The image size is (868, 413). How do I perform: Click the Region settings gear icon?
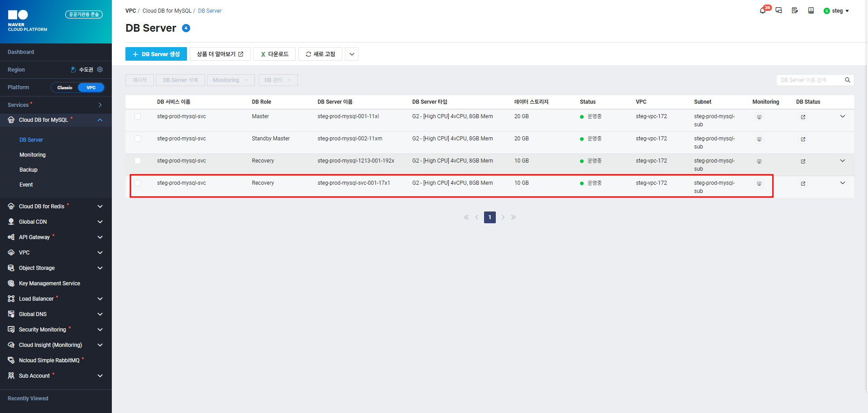click(100, 70)
